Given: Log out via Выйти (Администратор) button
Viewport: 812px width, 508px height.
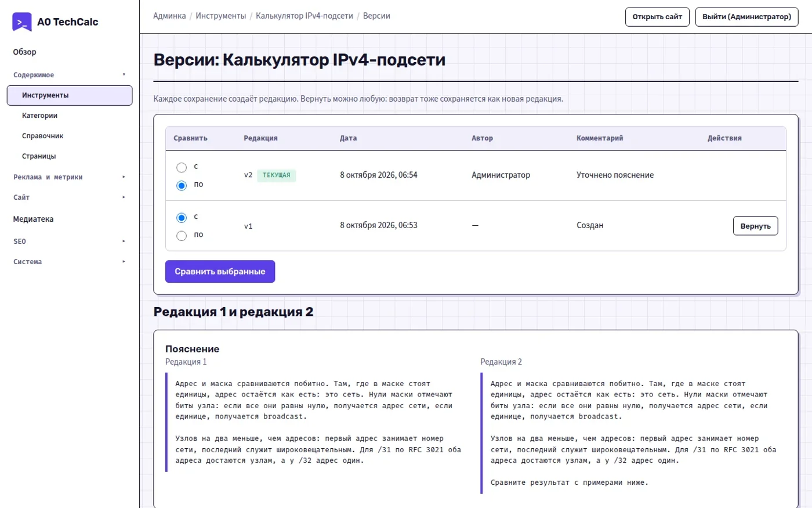Looking at the screenshot, I should 746,17.
